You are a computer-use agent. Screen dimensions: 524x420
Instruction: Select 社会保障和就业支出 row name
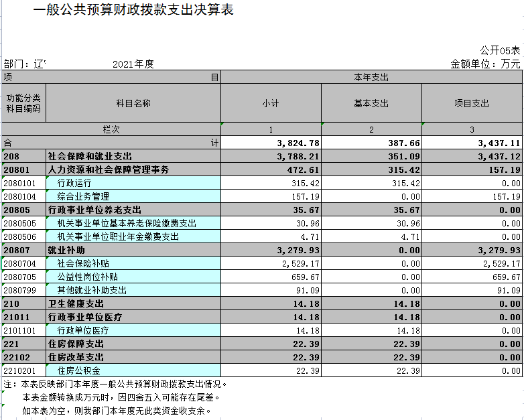pos(133,156)
